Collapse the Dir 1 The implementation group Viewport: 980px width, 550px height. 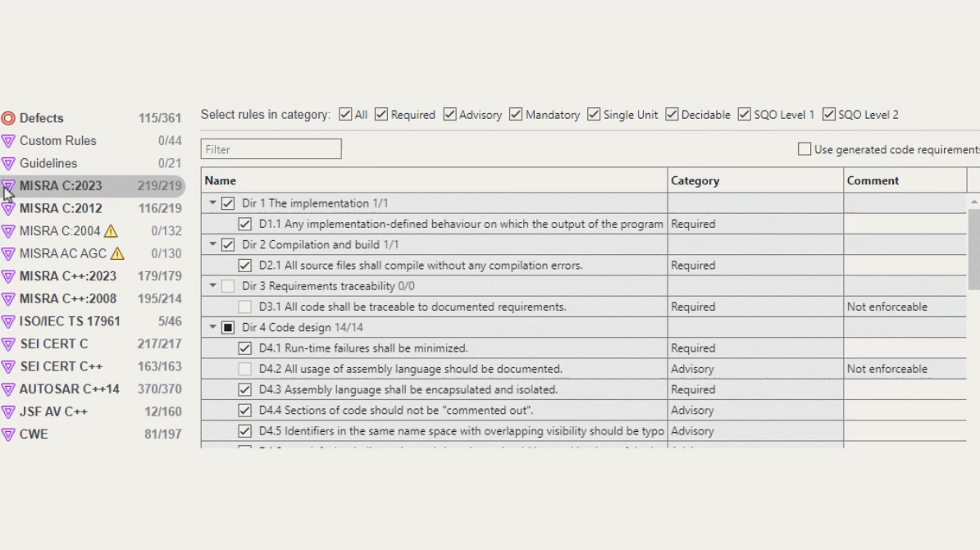point(213,203)
